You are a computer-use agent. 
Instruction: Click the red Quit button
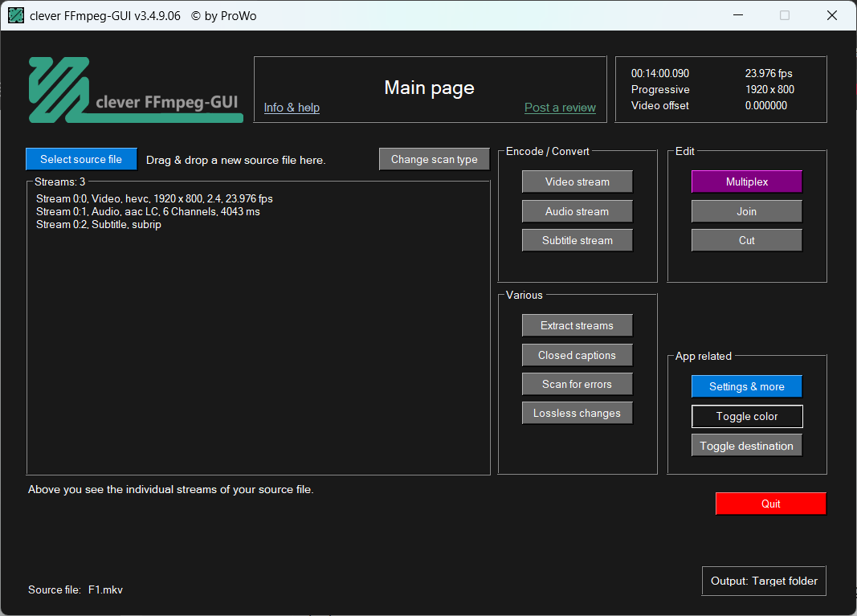770,504
